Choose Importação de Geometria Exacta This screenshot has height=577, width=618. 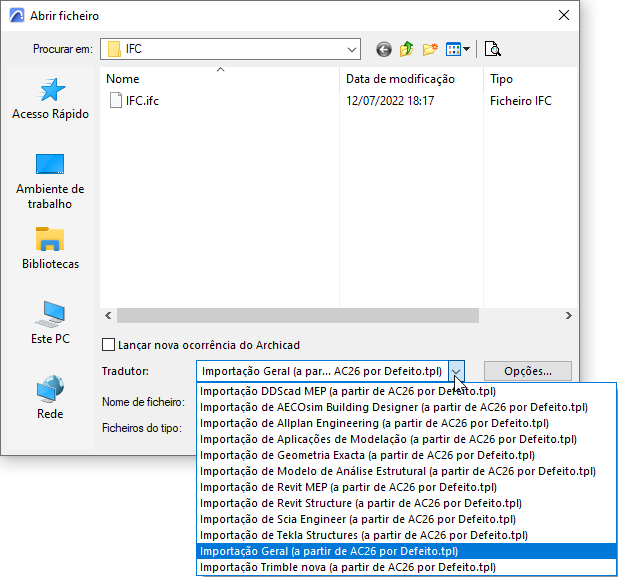(x=406, y=455)
